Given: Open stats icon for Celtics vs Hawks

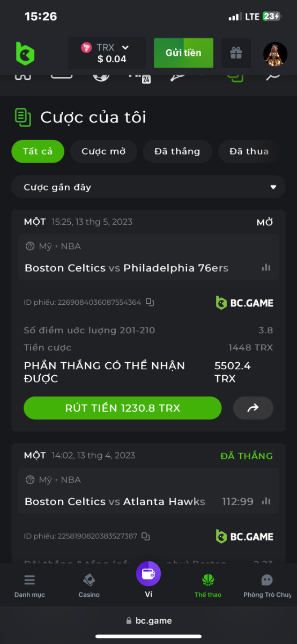Looking at the screenshot, I should click(266, 501).
